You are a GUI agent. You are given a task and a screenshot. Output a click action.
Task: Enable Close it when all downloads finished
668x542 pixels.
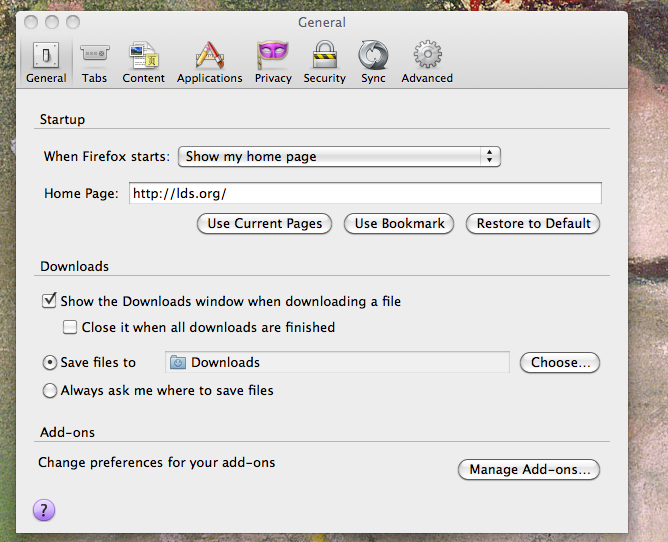[x=70, y=327]
